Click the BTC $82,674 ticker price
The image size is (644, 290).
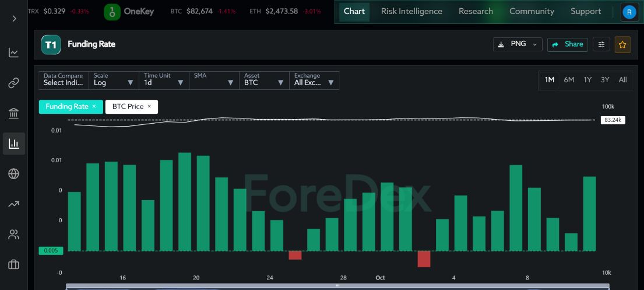click(x=199, y=12)
